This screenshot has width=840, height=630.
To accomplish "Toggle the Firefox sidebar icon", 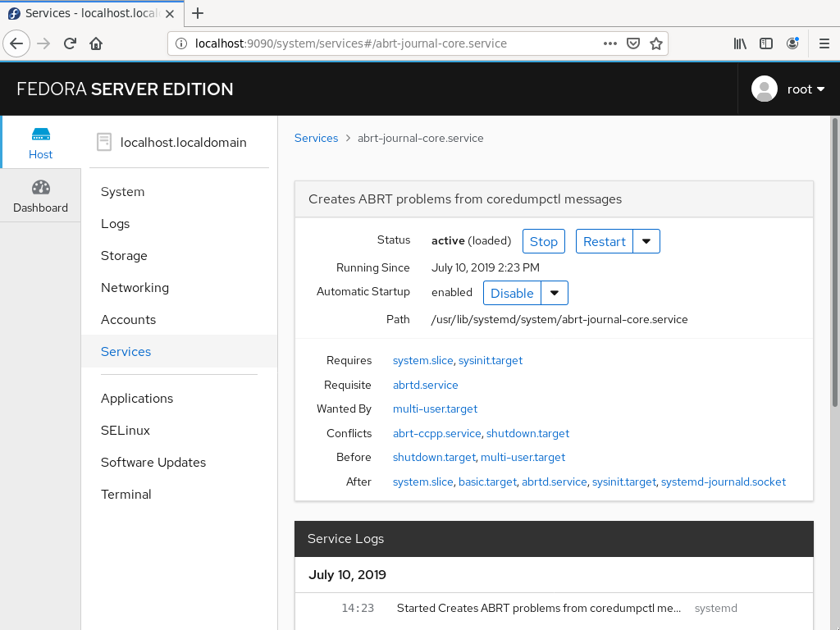I will (x=766, y=43).
